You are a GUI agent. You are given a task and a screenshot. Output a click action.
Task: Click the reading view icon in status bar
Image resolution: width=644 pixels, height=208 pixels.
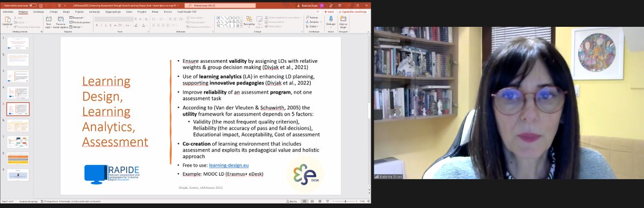[x=320, y=201]
